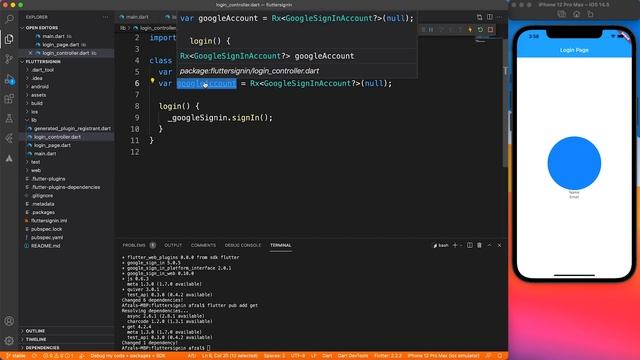Open editor more actions ellipsis
This screenshot has height=360, width=640.
pyautogui.click(x=499, y=17)
